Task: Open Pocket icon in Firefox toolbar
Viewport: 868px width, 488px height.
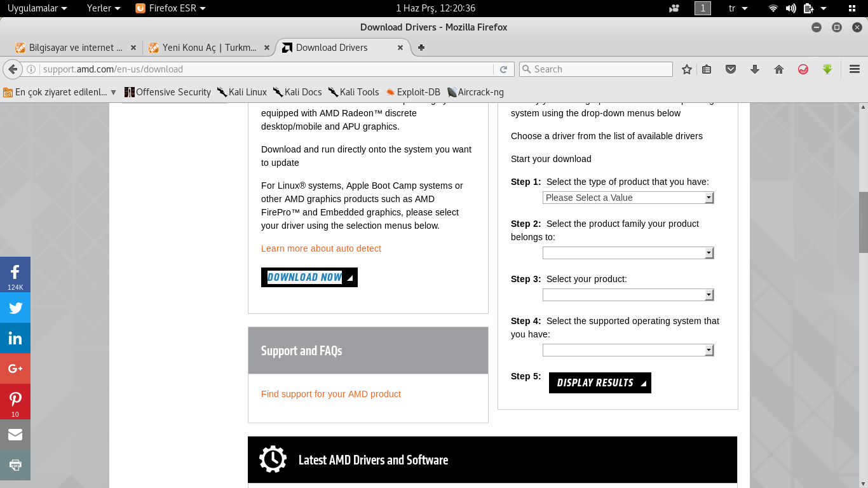Action: point(731,69)
